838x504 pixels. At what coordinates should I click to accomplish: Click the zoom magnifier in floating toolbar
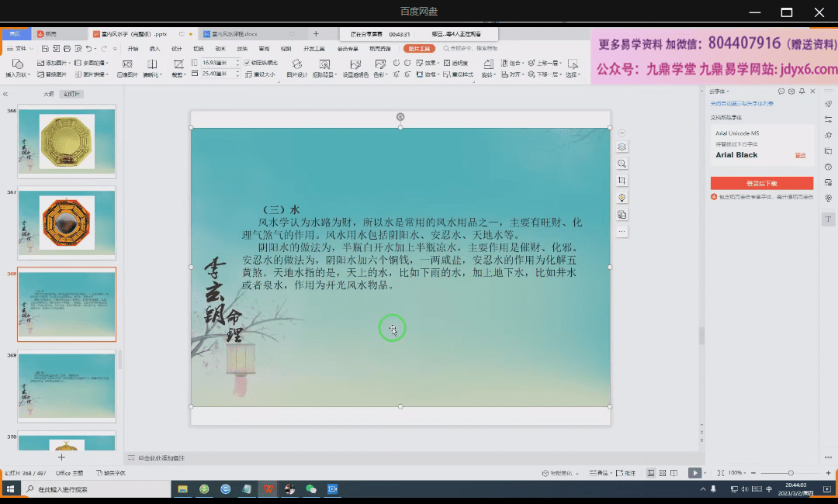click(622, 164)
